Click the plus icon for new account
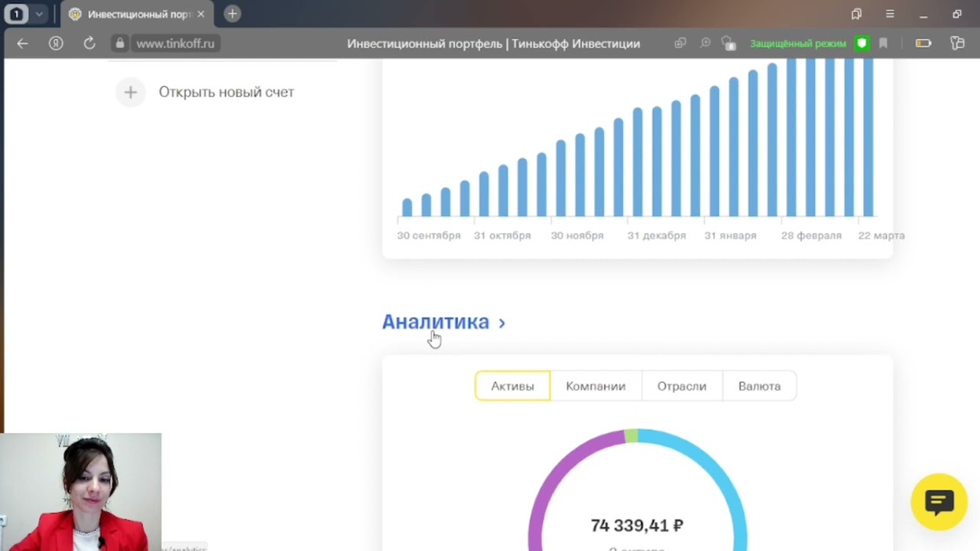Screen dimensions: 980x551 [x=130, y=92]
